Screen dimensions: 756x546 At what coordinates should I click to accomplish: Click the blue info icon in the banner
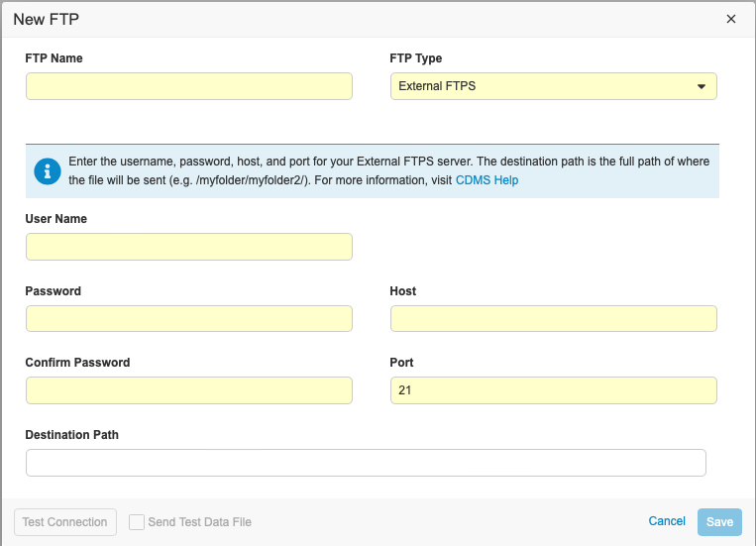48,171
